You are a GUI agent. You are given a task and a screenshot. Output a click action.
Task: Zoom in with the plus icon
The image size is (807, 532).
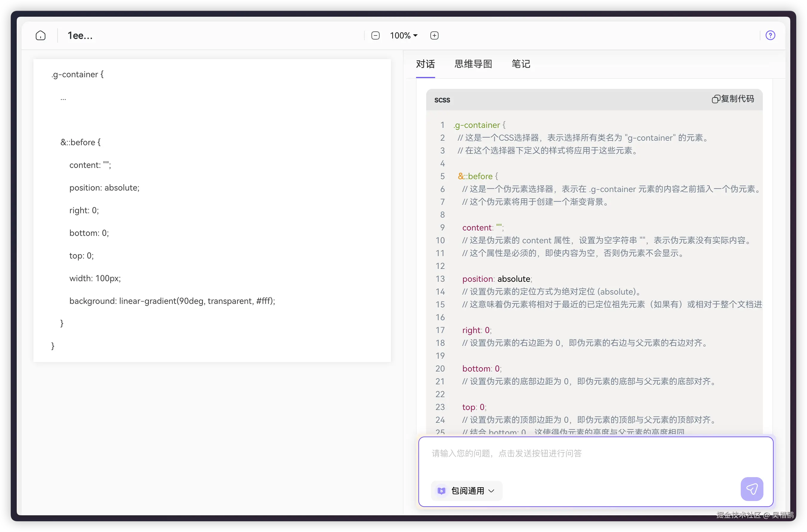434,35
